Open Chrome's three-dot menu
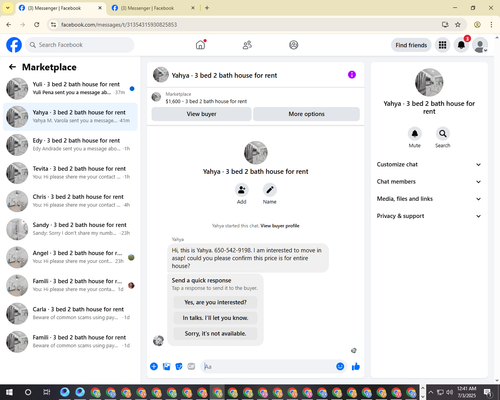Viewport: 500px width, 400px height. click(491, 25)
